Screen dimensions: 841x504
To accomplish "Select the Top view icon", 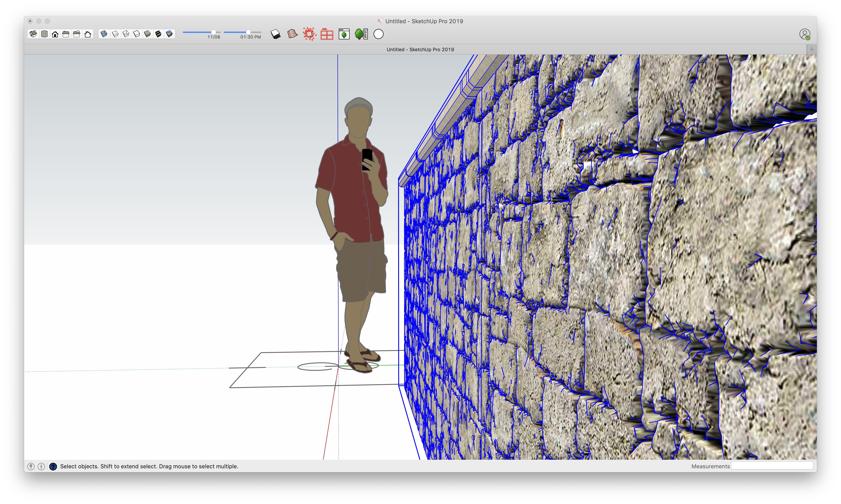I will tap(44, 34).
